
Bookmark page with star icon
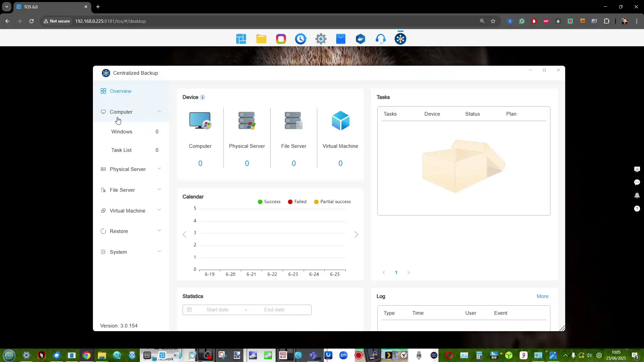pos(493,21)
